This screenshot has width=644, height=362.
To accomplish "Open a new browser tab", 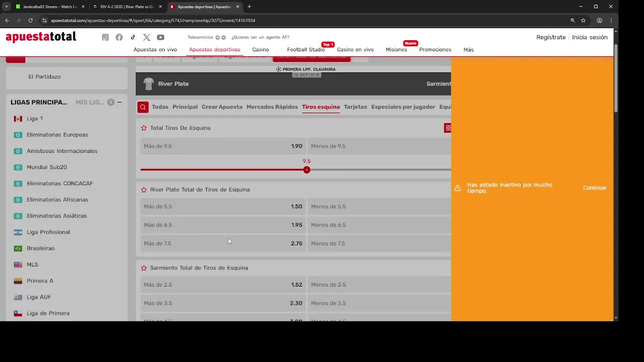I will (x=249, y=7).
